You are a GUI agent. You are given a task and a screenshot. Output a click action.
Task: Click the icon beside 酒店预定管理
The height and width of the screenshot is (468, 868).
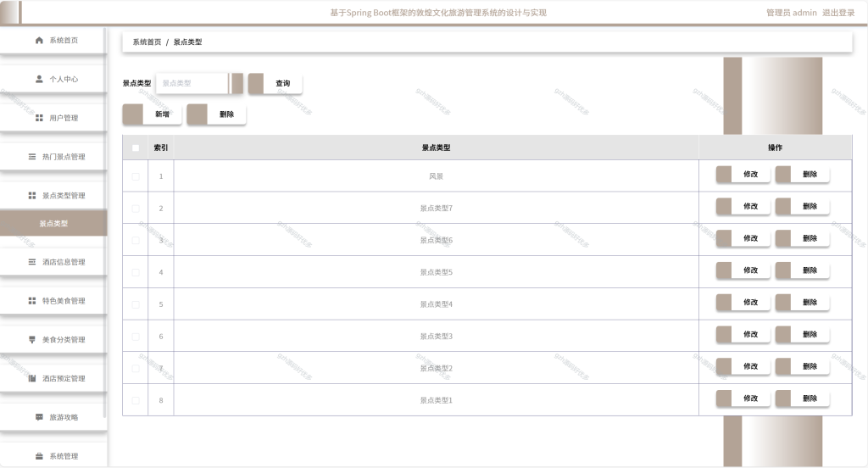pos(32,378)
